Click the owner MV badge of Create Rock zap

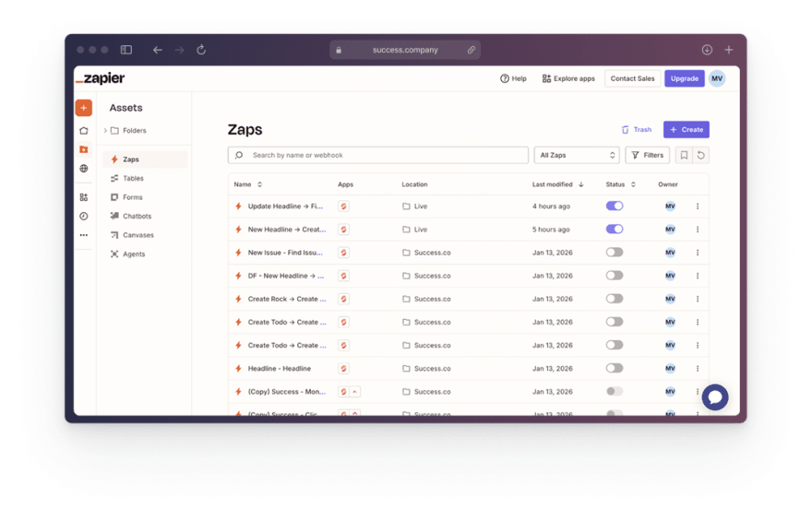pos(670,299)
